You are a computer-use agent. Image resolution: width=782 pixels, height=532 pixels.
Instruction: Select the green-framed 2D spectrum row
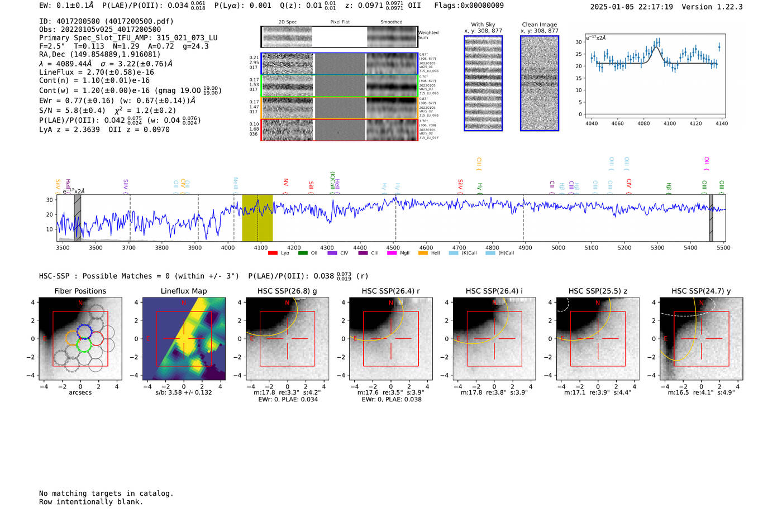[x=339, y=86]
